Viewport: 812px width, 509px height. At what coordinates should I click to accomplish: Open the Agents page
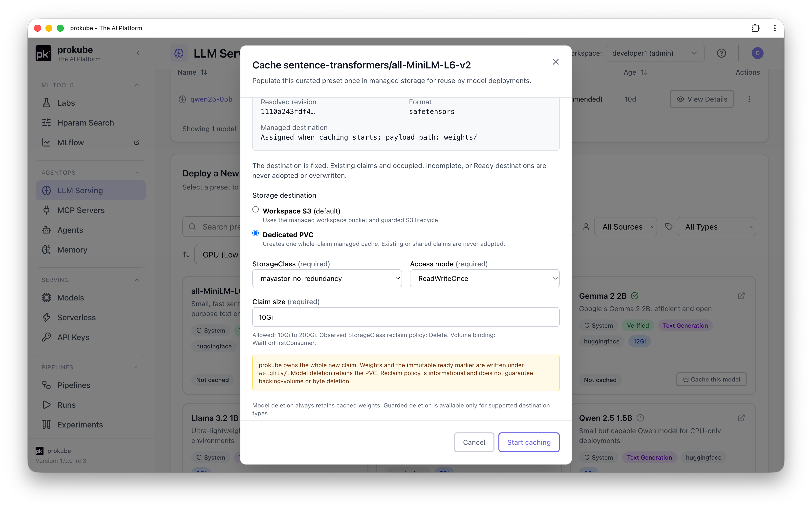coord(90,230)
